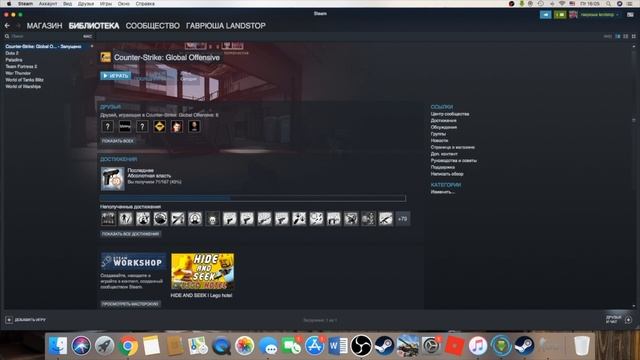Select Team Fortress 2 in the games list
Viewport: 640px width, 360px height.
point(21,67)
